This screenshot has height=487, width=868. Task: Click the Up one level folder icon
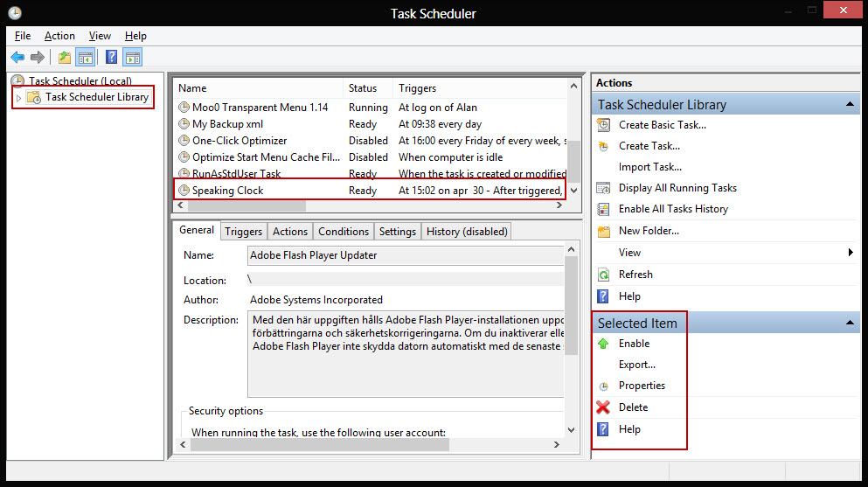pyautogui.click(x=65, y=57)
